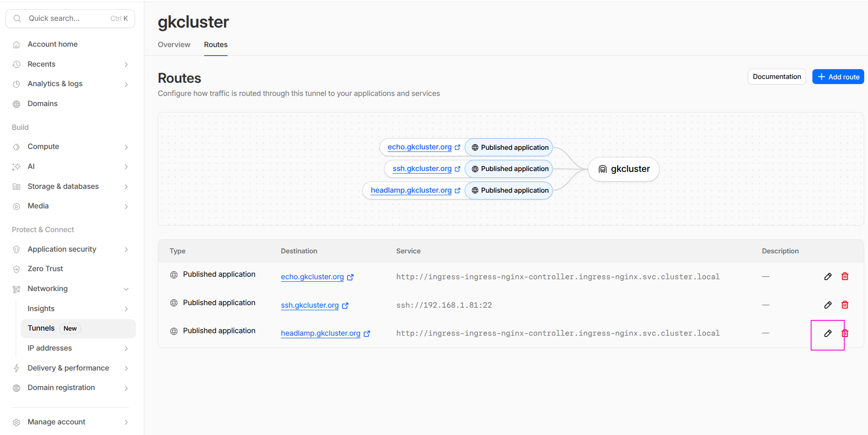Select Tunnels in the Networking menu
Screen dimensions: 868x435
pyautogui.click(x=41, y=328)
